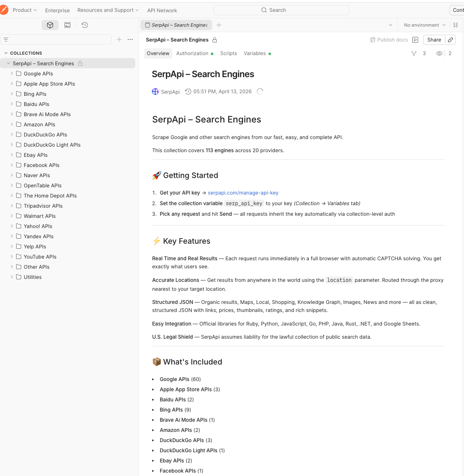The width and height of the screenshot is (464, 476).
Task: Click the Google APIs folder icon
Action: point(19,73)
